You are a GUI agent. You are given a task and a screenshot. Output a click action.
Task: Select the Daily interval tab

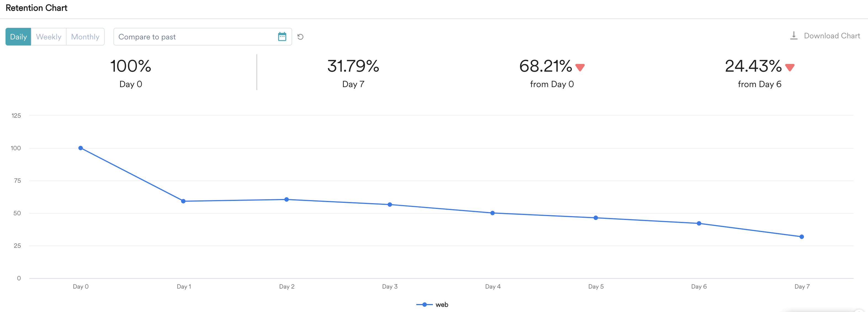(x=18, y=37)
